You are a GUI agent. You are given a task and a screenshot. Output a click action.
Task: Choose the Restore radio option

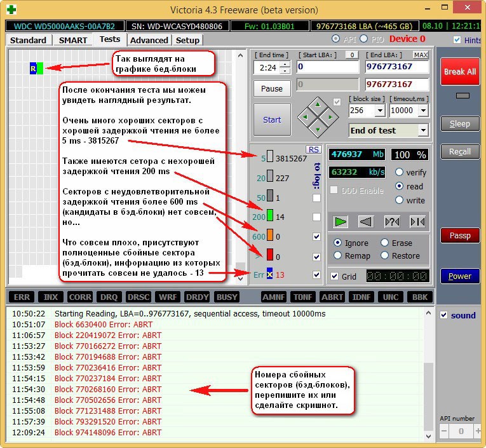tap(384, 255)
